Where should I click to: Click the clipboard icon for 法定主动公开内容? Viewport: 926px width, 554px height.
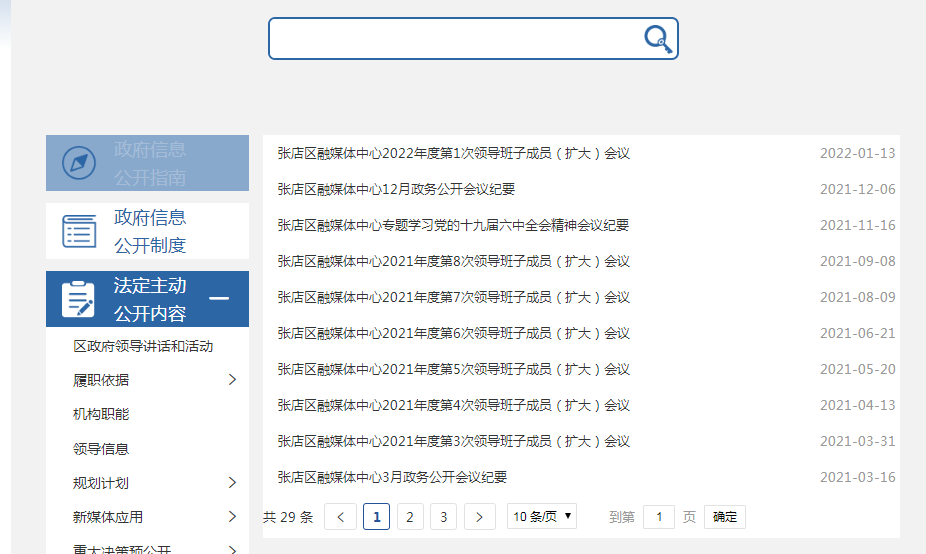79,299
